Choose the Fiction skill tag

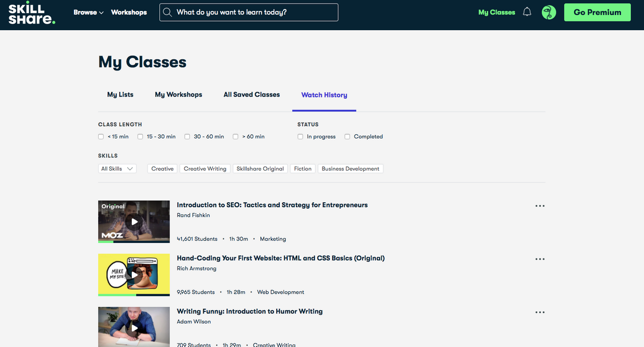pyautogui.click(x=303, y=169)
